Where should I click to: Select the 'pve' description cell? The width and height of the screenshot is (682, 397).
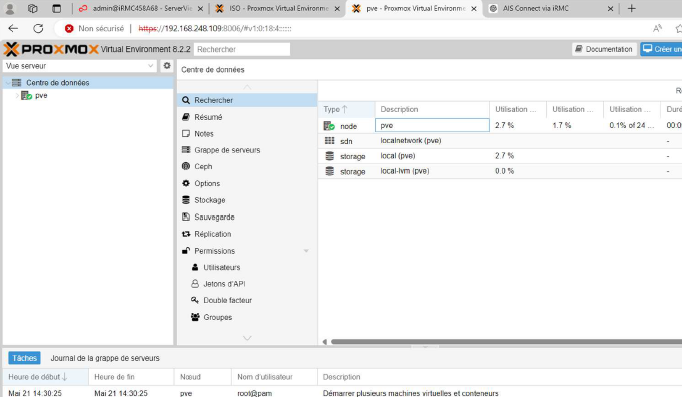click(x=432, y=125)
